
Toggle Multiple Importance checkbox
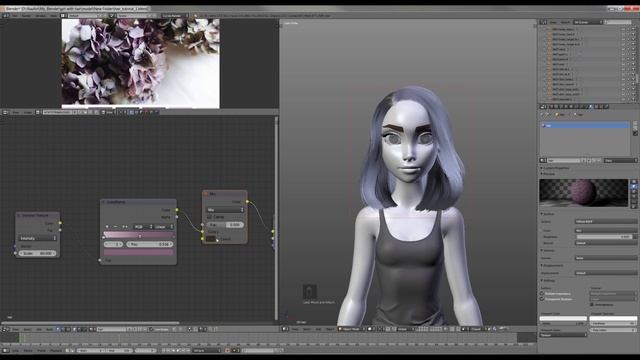click(542, 294)
